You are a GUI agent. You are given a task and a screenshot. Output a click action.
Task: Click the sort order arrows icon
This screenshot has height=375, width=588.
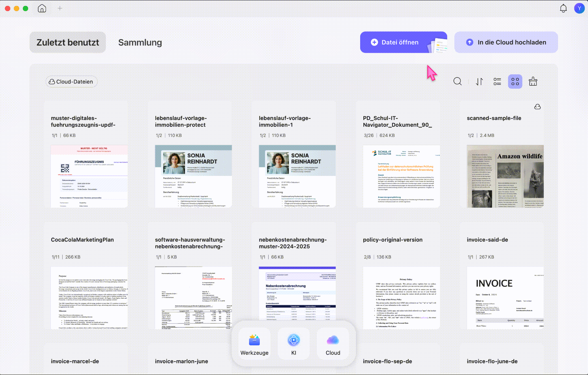coord(479,82)
